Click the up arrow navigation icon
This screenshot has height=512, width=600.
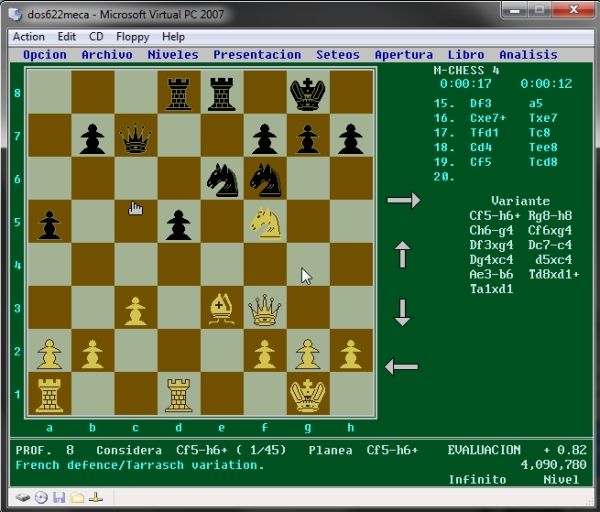click(403, 254)
